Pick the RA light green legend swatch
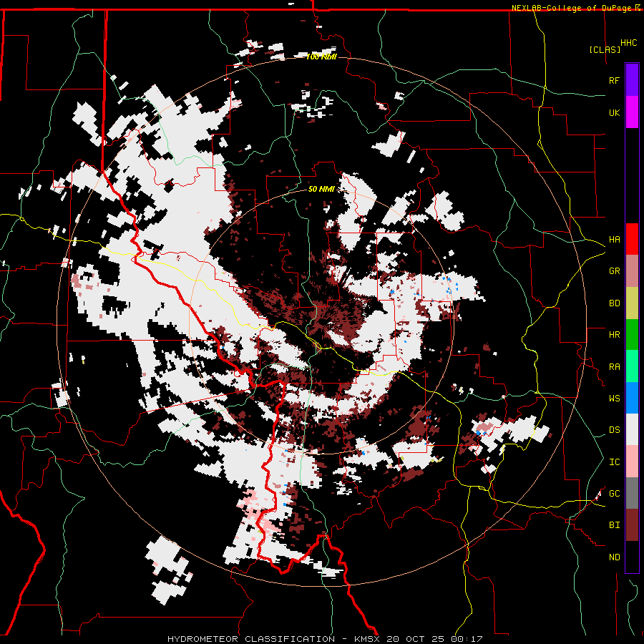The width and height of the screenshot is (644, 644). click(632, 366)
